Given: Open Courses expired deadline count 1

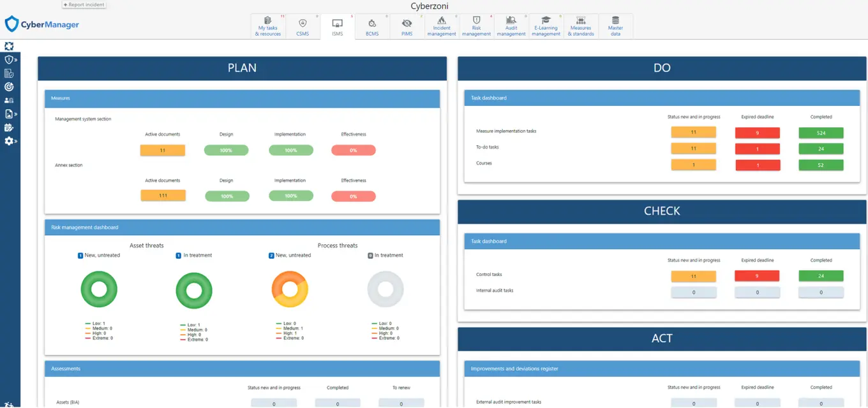Looking at the screenshot, I should pyautogui.click(x=758, y=164).
